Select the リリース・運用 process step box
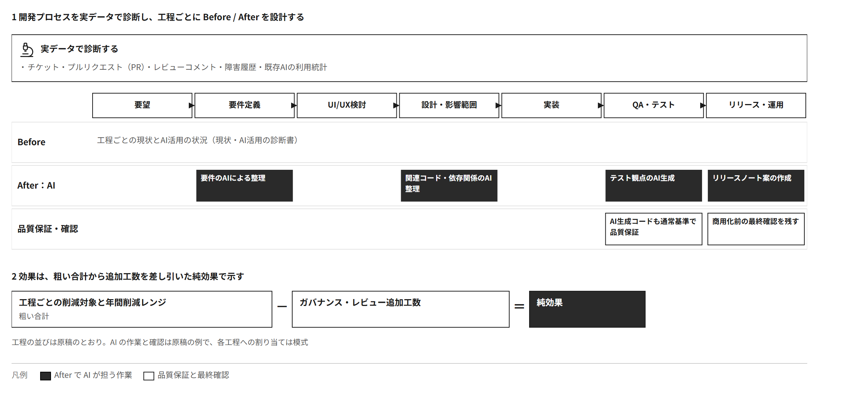The width and height of the screenshot is (868, 414). click(756, 105)
